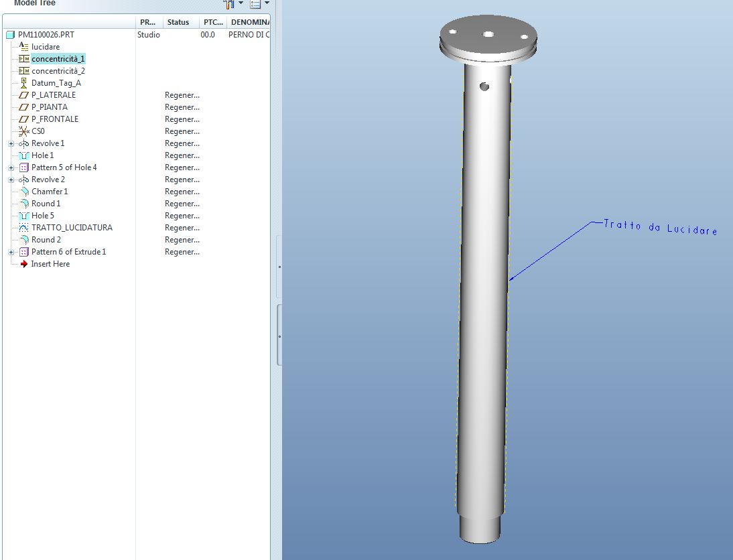The image size is (733, 560).
Task: Select Pattern 5 of Hole 4 name
Action: pos(64,167)
